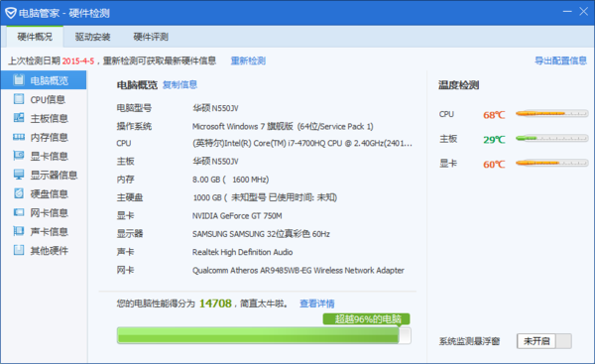The width and height of the screenshot is (595, 364).
Task: Click the 网卡信息 network card icon
Action: click(19, 212)
